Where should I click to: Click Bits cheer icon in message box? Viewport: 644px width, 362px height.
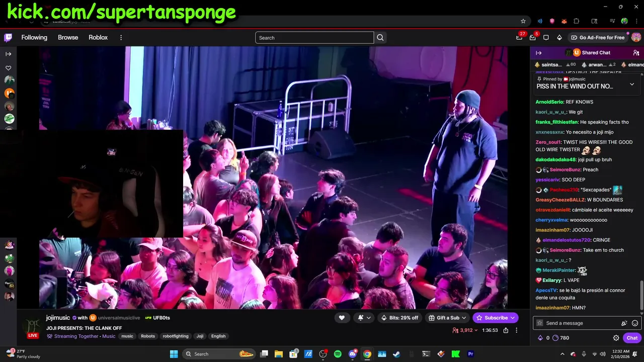tap(624, 323)
